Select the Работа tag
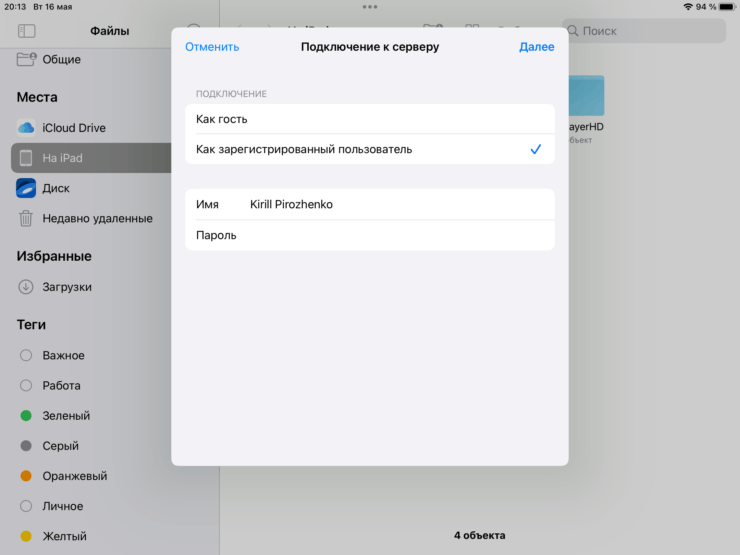 [61, 386]
